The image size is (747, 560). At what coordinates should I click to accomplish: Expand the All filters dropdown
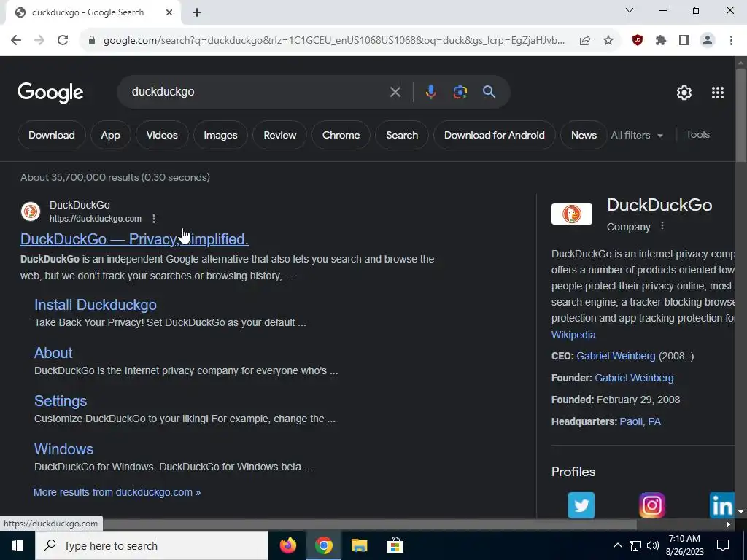(x=637, y=135)
